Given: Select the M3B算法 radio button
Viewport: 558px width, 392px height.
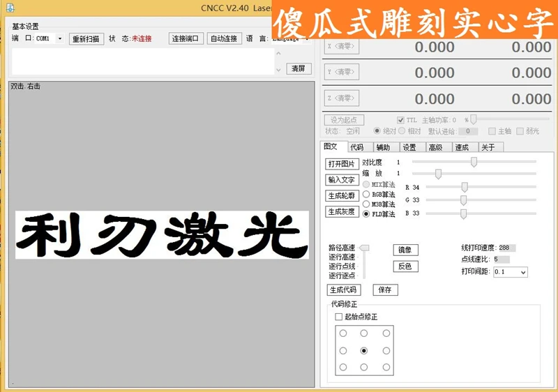Looking at the screenshot, I should (366, 204).
